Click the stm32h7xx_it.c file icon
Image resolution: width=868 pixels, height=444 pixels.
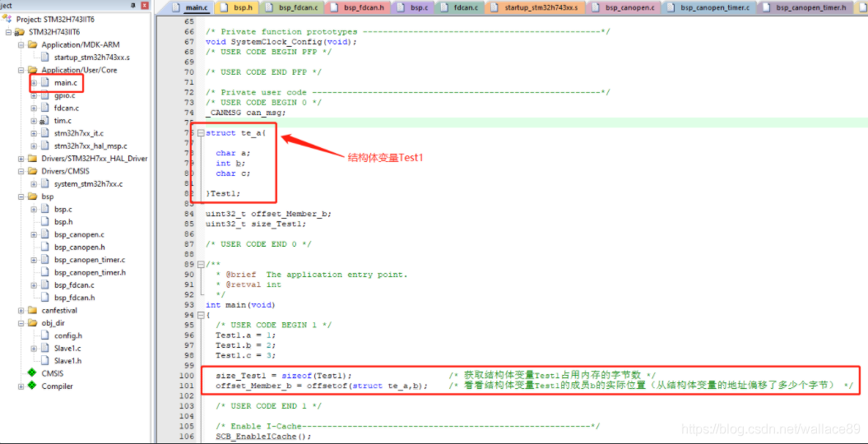(x=45, y=132)
